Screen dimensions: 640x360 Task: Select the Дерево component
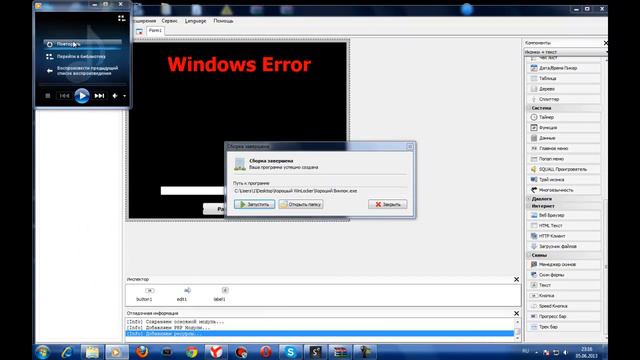coord(564,89)
